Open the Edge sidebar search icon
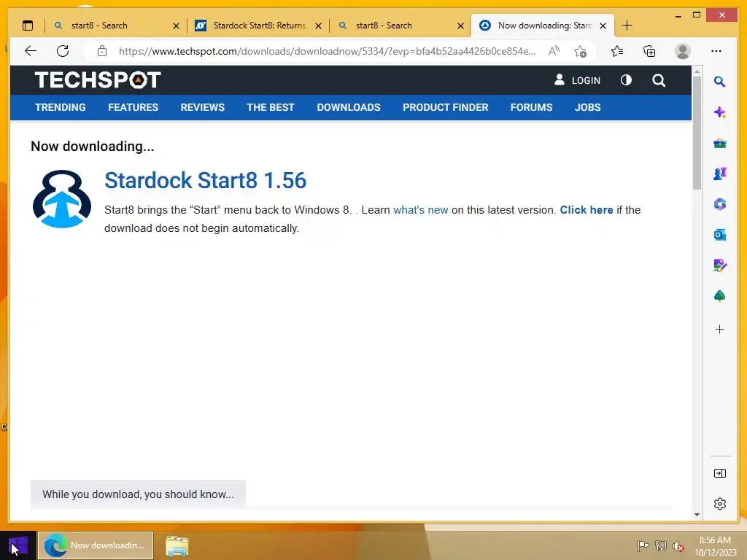Screen dimensions: 747x560 [x=720, y=82]
